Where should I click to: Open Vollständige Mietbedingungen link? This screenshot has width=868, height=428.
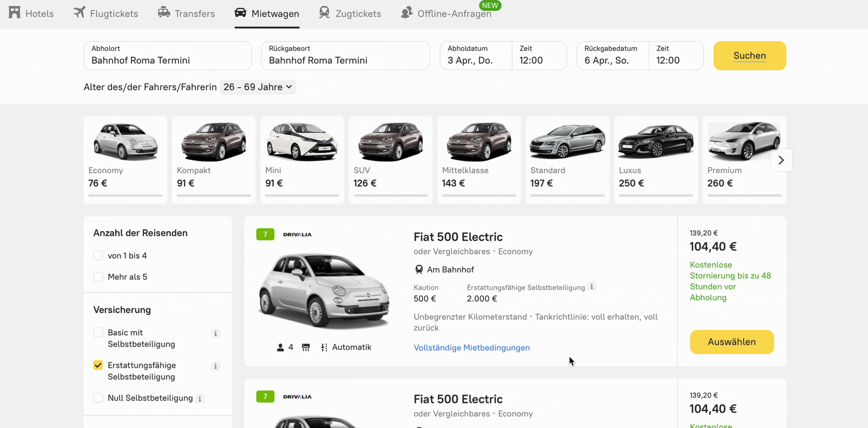pyautogui.click(x=471, y=348)
